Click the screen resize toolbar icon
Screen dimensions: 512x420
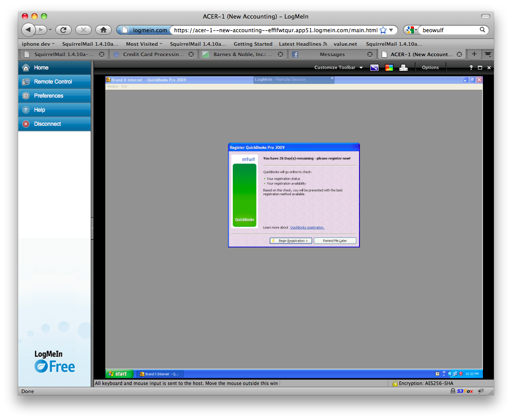coord(374,68)
